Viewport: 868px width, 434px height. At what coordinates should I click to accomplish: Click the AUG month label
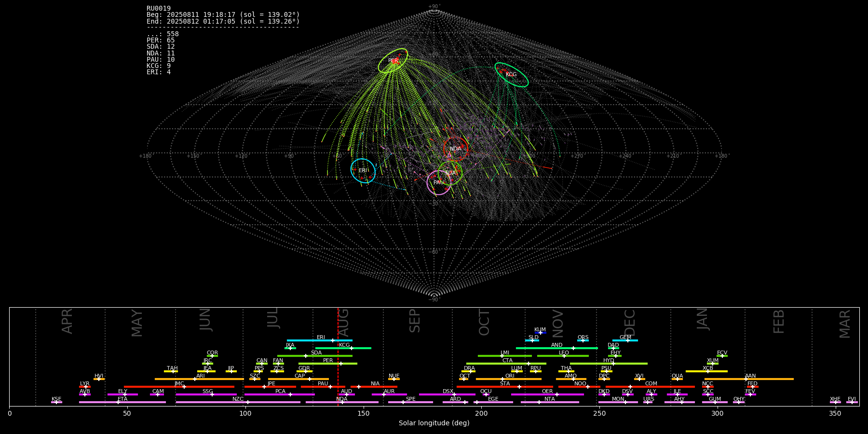click(343, 323)
